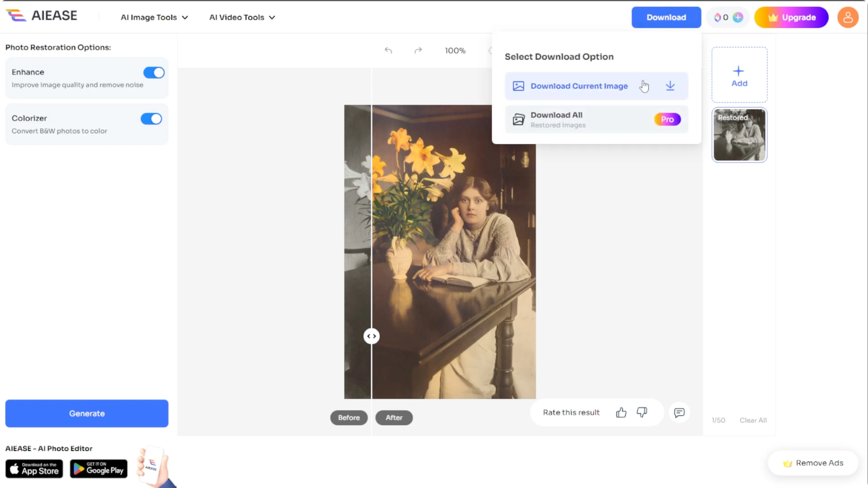868x488 pixels.
Task: Click the 100% zoom level
Action: 455,50
